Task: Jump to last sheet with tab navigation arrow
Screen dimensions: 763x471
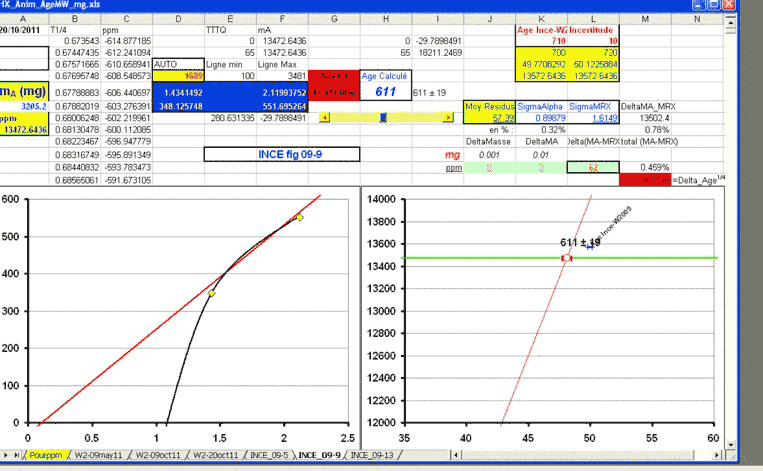Action: 16,455
